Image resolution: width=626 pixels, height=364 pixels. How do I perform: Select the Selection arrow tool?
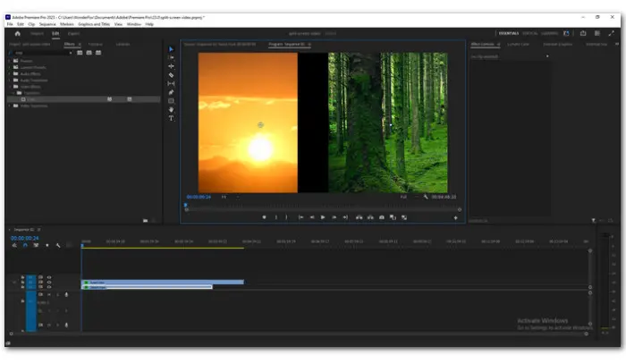point(172,49)
